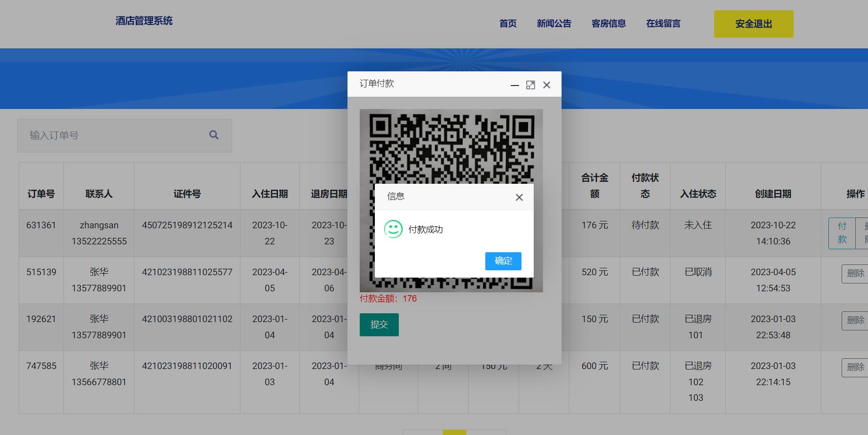The height and width of the screenshot is (435, 868).
Task: Click the 待付款 payment status
Action: 645,225
